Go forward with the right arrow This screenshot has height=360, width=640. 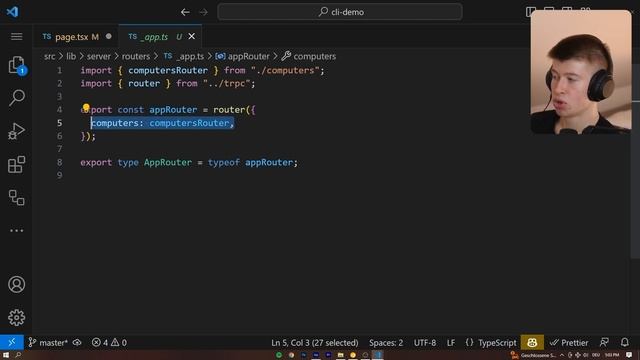(203, 12)
